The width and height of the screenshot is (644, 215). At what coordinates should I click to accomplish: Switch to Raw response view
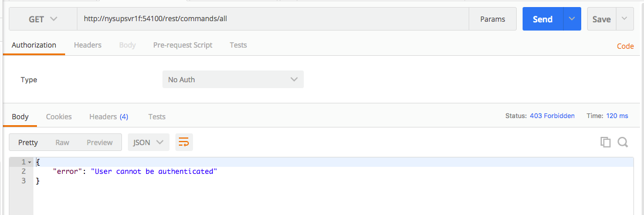click(x=62, y=142)
